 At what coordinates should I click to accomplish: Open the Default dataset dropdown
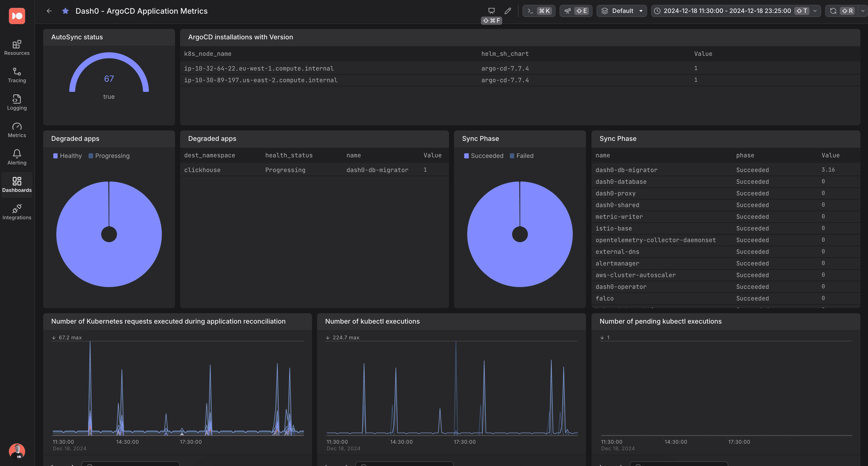(622, 11)
